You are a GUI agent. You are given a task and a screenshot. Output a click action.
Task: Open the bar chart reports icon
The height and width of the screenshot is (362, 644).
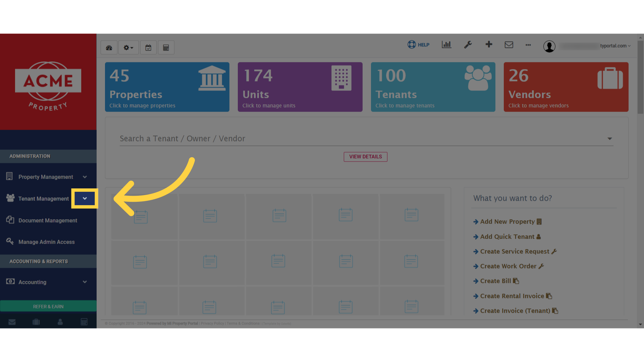tap(446, 45)
